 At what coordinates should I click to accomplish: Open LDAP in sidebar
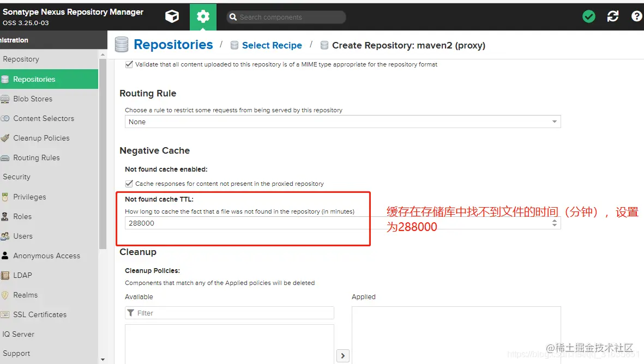pyautogui.click(x=22, y=275)
